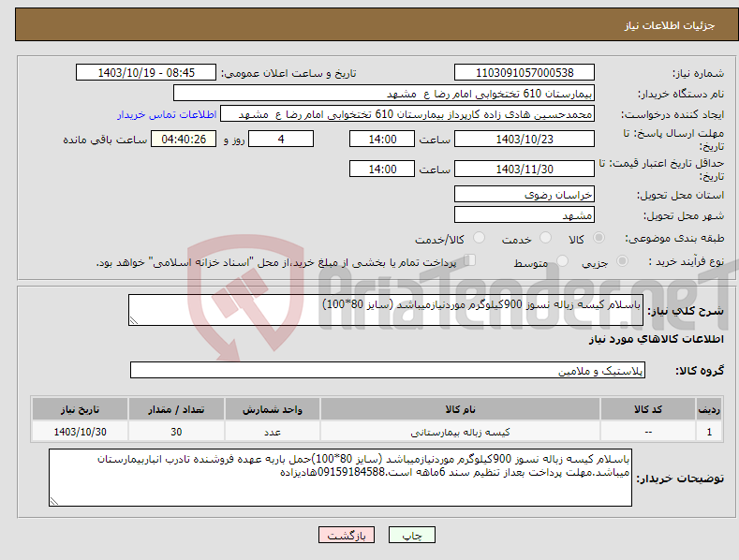Click the اطلاعات کالاهای مورد نیاز heading

(x=656, y=339)
